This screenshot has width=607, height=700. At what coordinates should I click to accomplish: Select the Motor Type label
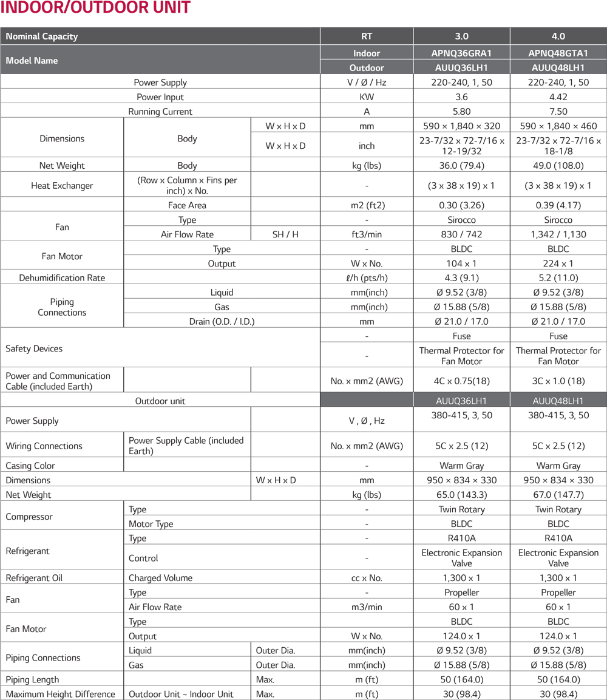coord(151,524)
